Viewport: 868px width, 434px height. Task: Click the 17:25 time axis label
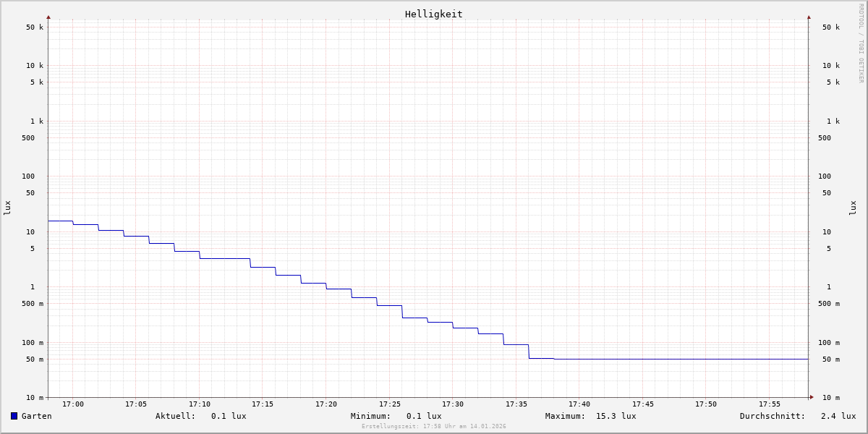point(390,404)
